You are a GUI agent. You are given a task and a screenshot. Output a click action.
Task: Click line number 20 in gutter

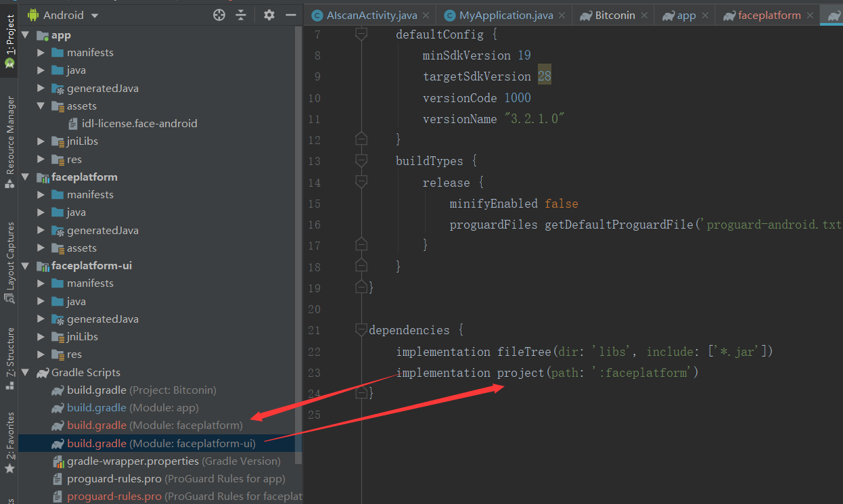pyautogui.click(x=313, y=309)
